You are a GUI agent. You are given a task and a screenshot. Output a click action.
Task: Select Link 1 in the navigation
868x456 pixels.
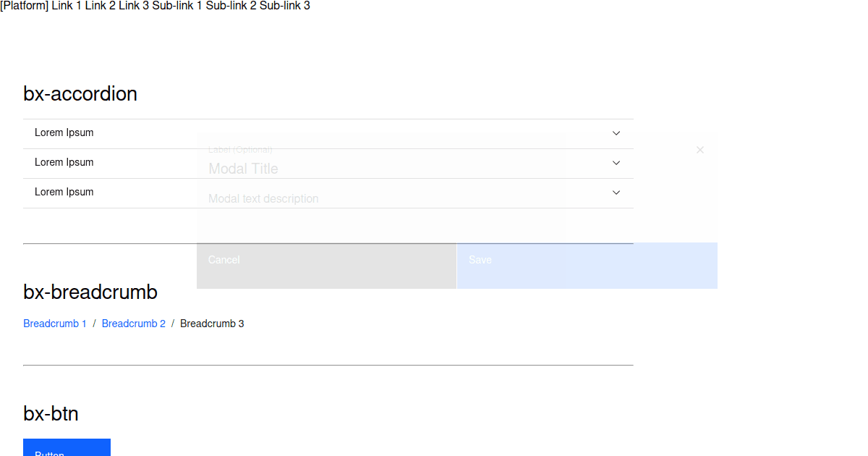coord(66,6)
